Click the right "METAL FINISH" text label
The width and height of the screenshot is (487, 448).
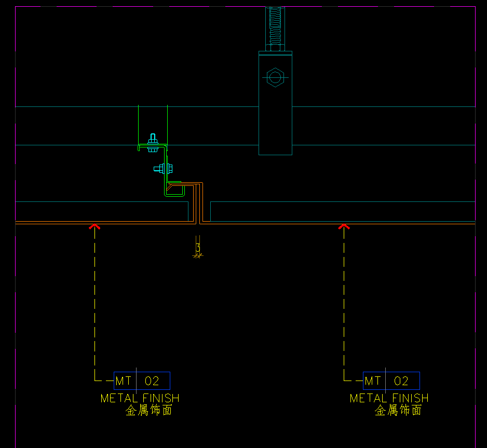pyautogui.click(x=389, y=398)
